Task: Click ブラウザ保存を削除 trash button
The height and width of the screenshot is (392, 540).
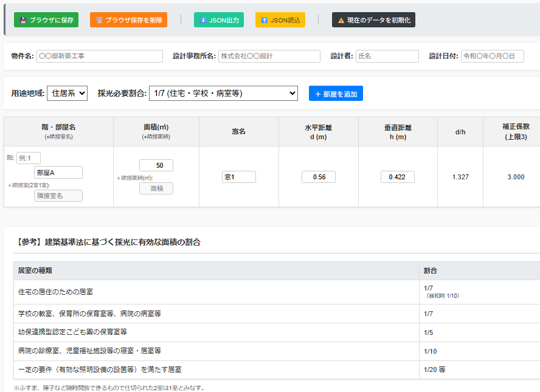Action: (128, 20)
